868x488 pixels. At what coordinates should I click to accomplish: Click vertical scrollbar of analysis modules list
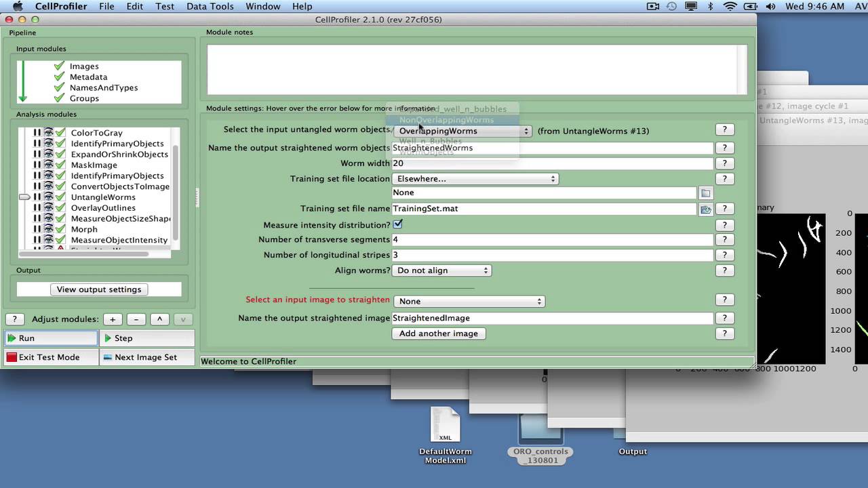[176, 192]
